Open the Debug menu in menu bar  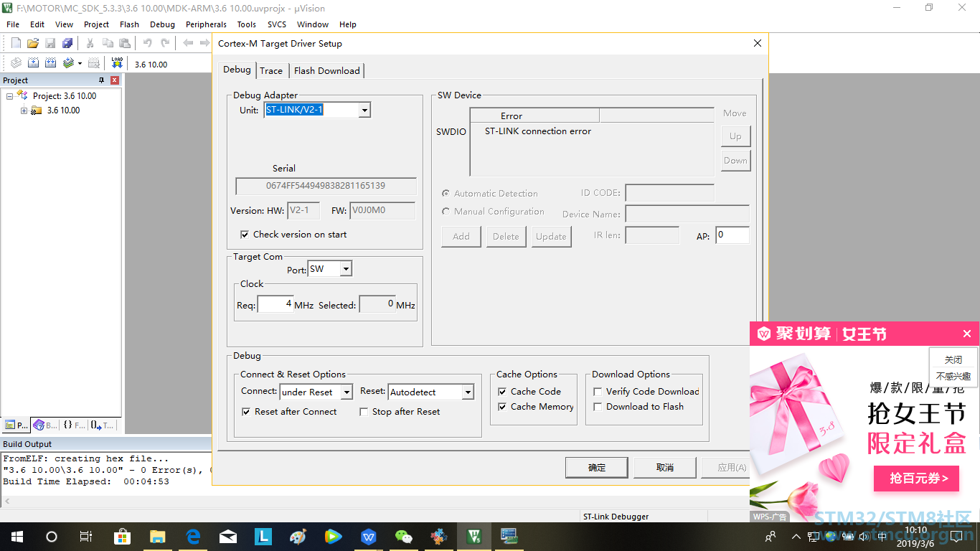click(162, 24)
